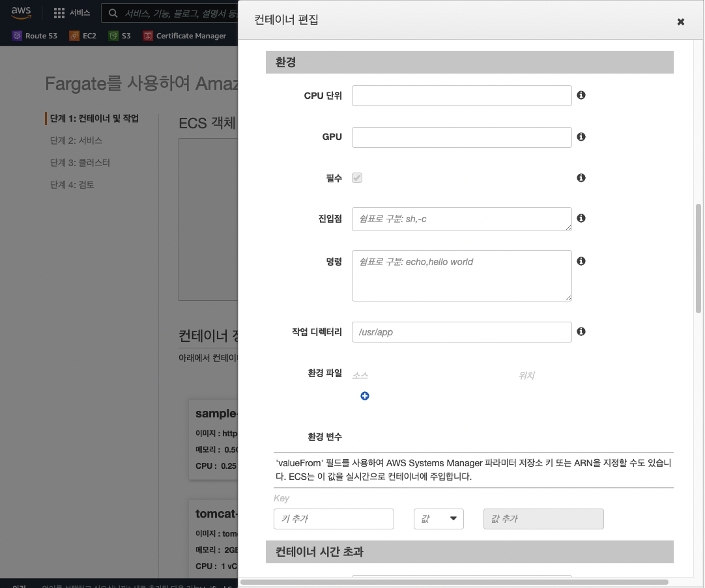Open the EC2 shortcut icon
Image resolution: width=705 pixels, height=588 pixels.
click(x=74, y=36)
